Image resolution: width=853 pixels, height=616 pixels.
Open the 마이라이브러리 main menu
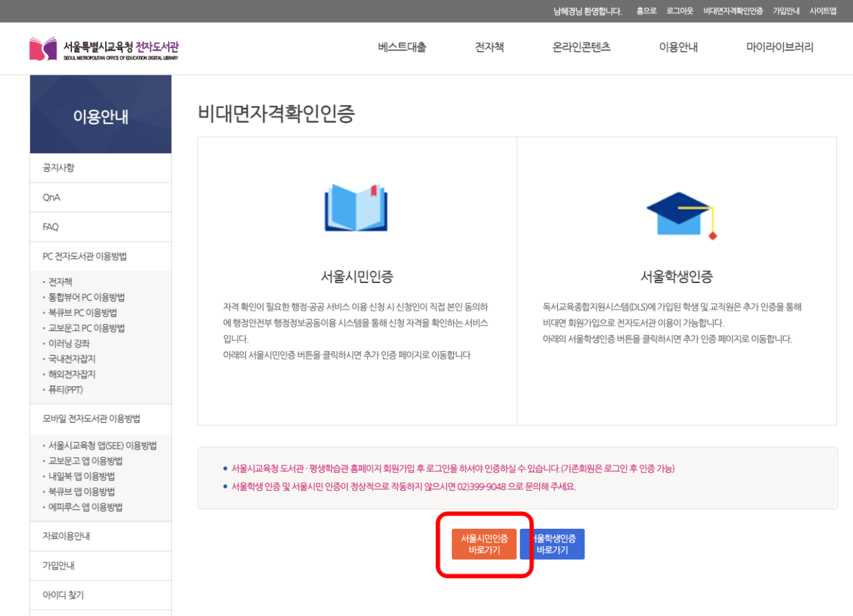(x=780, y=47)
